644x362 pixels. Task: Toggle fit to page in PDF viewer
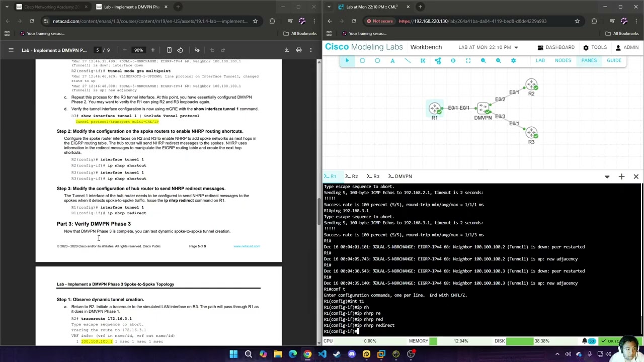click(x=169, y=50)
